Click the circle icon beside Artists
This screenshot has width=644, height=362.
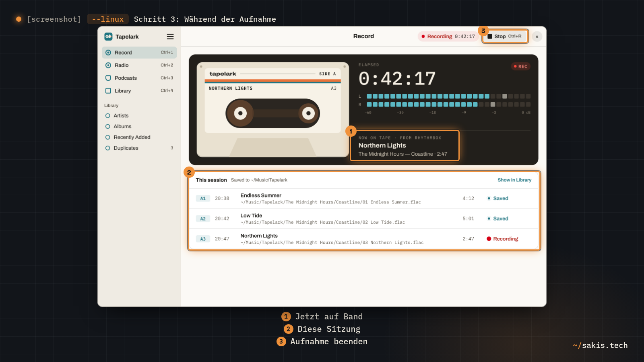[x=108, y=116]
